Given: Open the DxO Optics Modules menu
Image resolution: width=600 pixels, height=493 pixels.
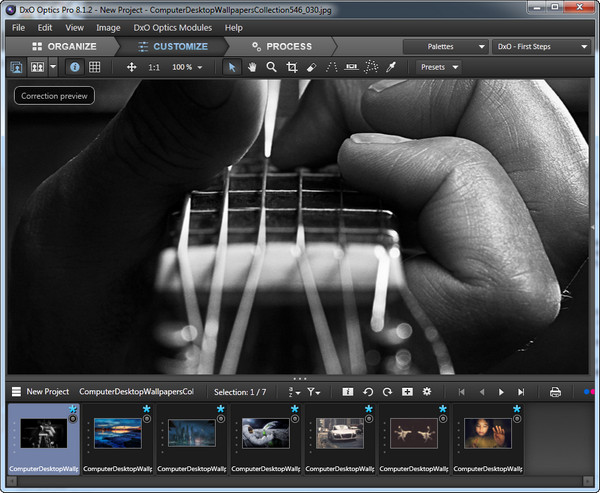Looking at the screenshot, I should pos(171,28).
